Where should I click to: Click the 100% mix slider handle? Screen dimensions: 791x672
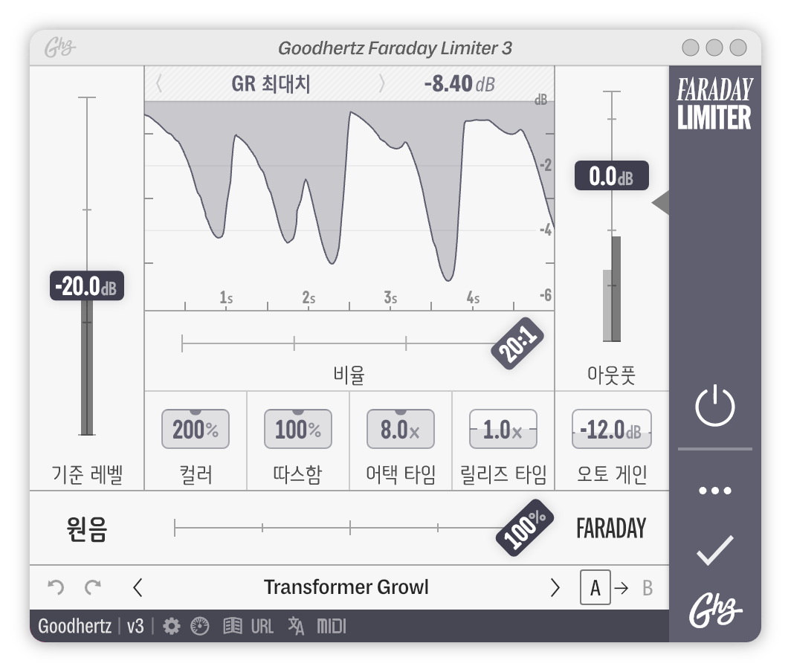525,529
